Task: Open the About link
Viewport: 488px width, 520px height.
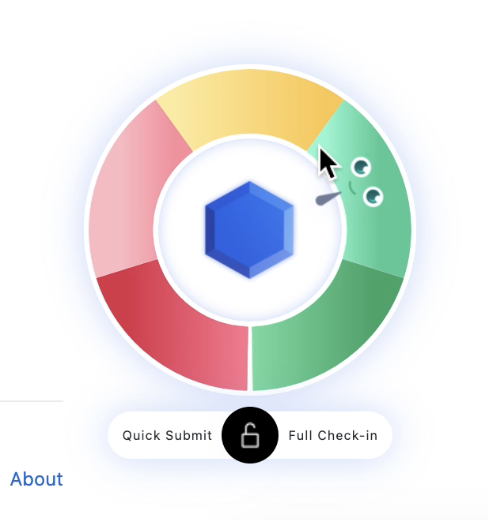Action: tap(37, 479)
